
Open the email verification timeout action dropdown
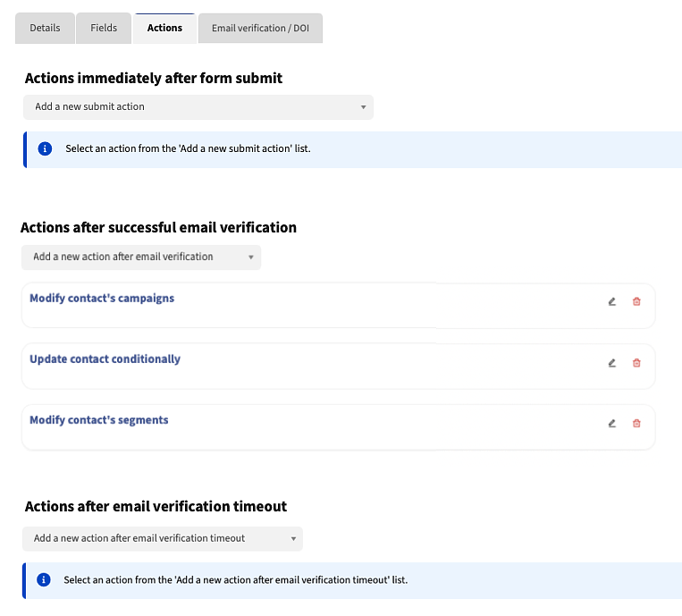162,538
